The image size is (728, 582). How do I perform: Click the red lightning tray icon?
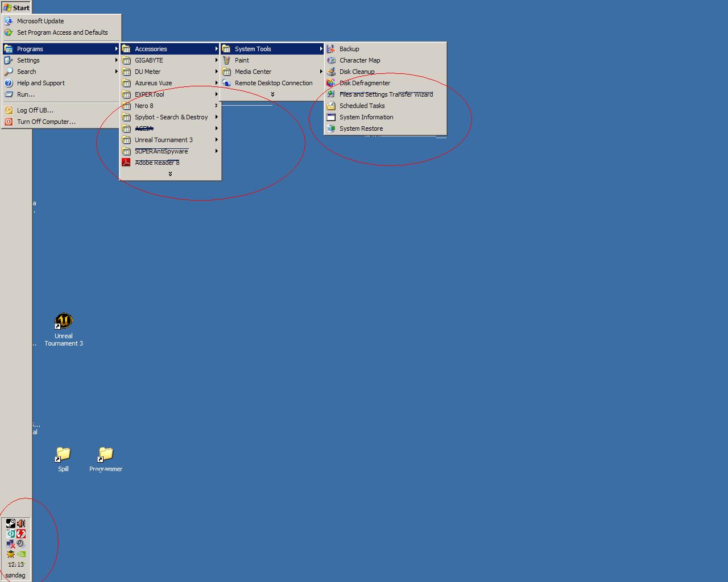tap(21, 534)
